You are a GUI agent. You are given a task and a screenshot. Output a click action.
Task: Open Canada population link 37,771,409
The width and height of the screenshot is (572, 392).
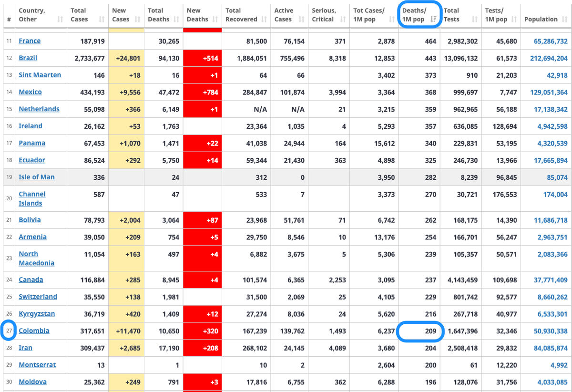(x=551, y=280)
